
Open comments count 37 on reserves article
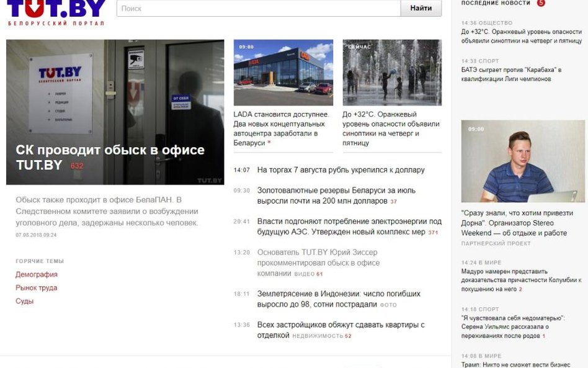coord(393,202)
